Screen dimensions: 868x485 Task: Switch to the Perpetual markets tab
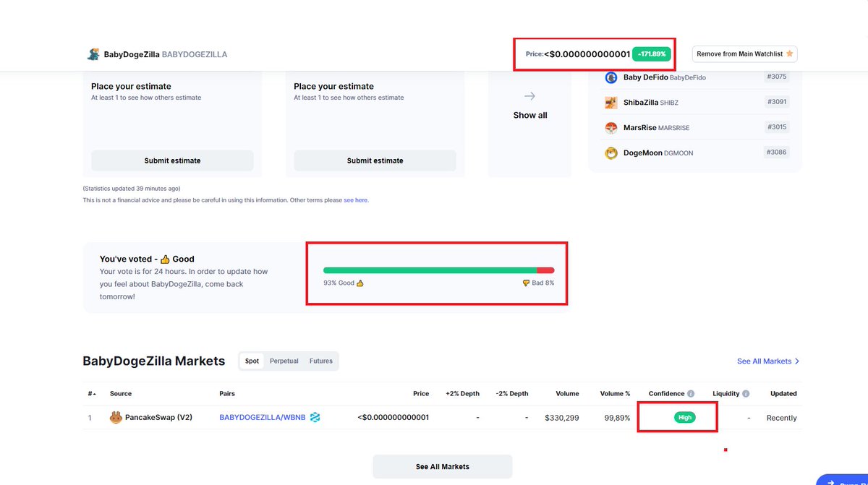284,361
